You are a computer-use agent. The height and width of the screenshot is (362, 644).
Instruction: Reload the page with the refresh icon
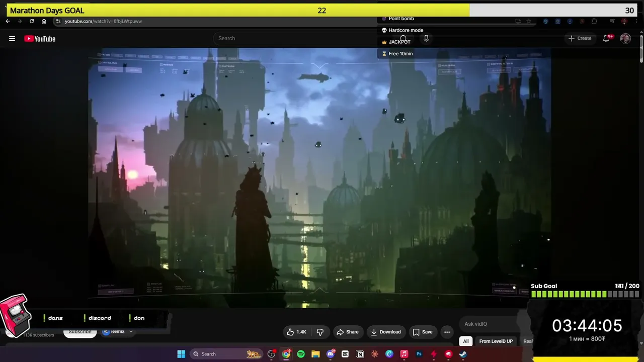[32, 21]
